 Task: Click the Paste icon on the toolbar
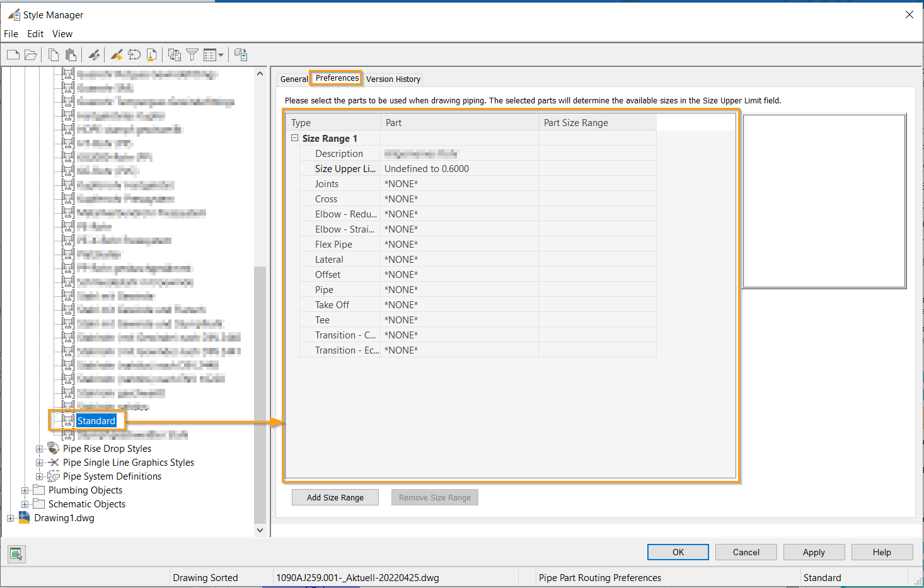[71, 54]
